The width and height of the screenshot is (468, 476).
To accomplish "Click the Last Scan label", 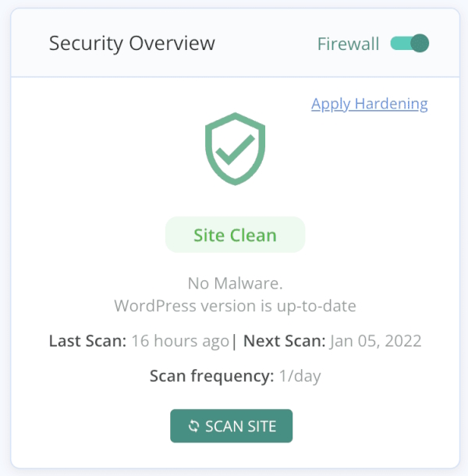I will pyautogui.click(x=87, y=341).
